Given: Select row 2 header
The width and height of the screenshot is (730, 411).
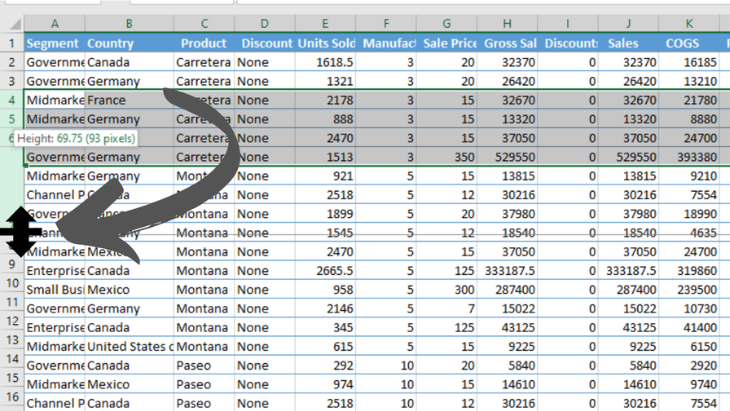Looking at the screenshot, I should (12, 62).
